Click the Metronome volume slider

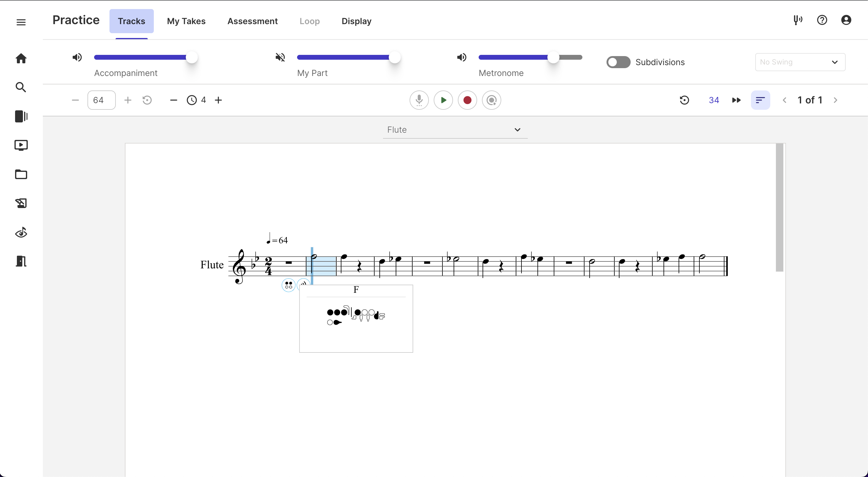(x=530, y=57)
